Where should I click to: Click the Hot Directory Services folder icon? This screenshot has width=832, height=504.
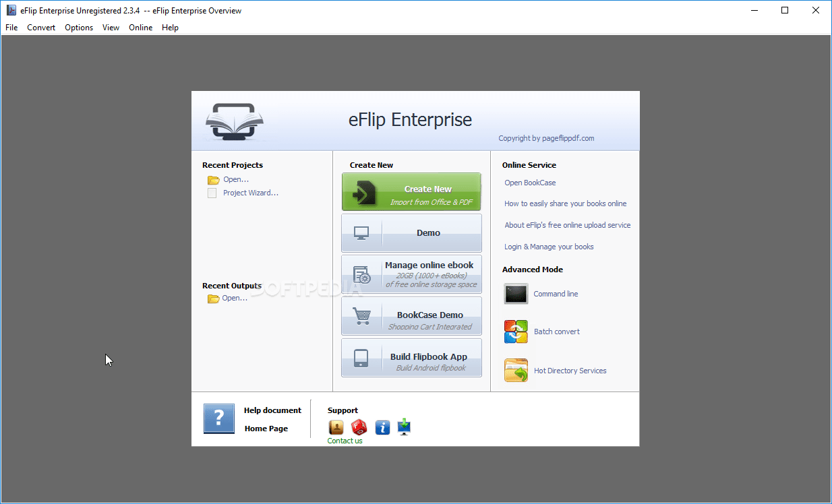click(x=516, y=371)
